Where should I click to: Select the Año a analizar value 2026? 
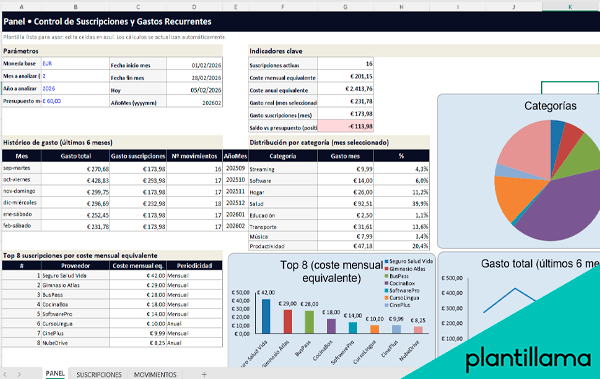click(75, 88)
